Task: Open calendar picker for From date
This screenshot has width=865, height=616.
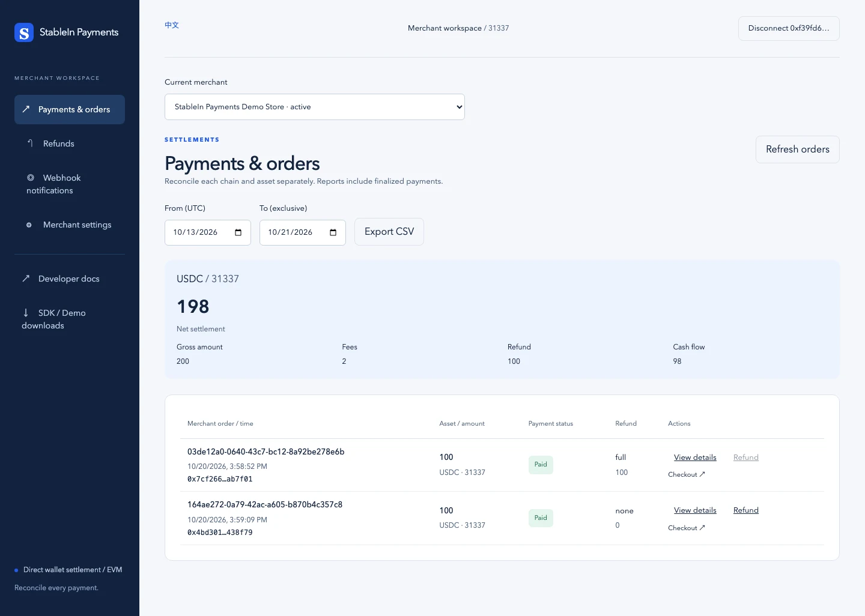Action: 238,232
